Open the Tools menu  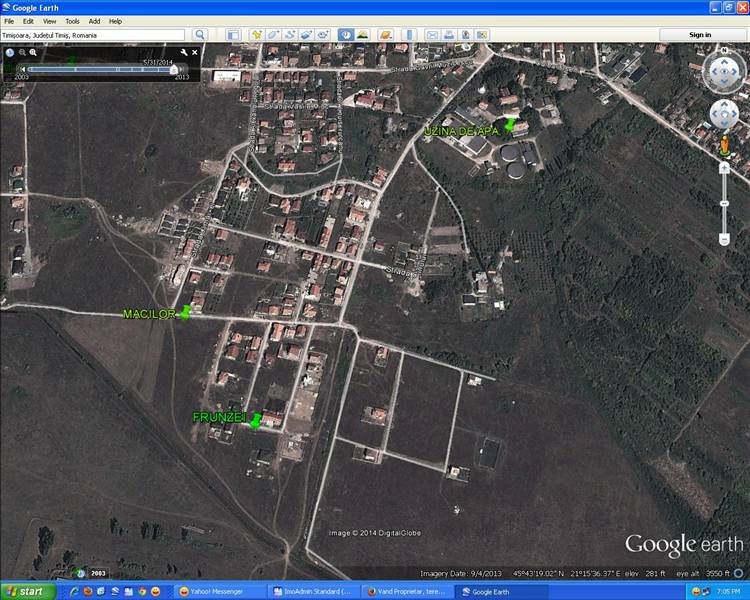pyautogui.click(x=72, y=21)
